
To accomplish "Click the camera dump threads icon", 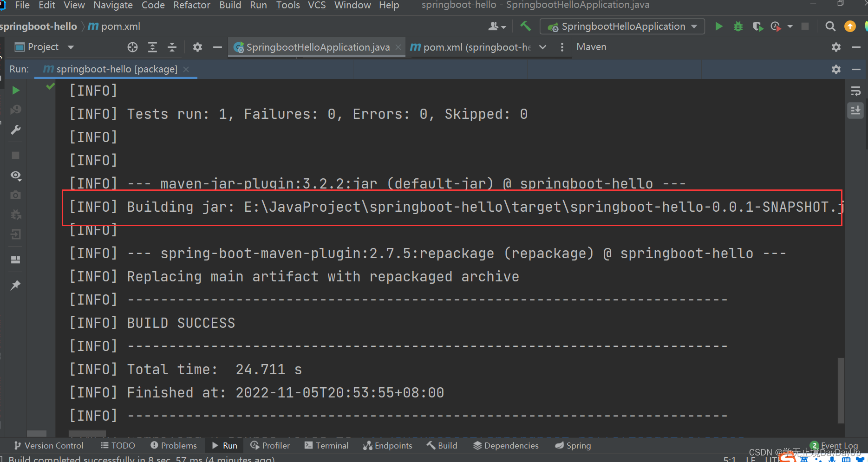I will point(16,195).
